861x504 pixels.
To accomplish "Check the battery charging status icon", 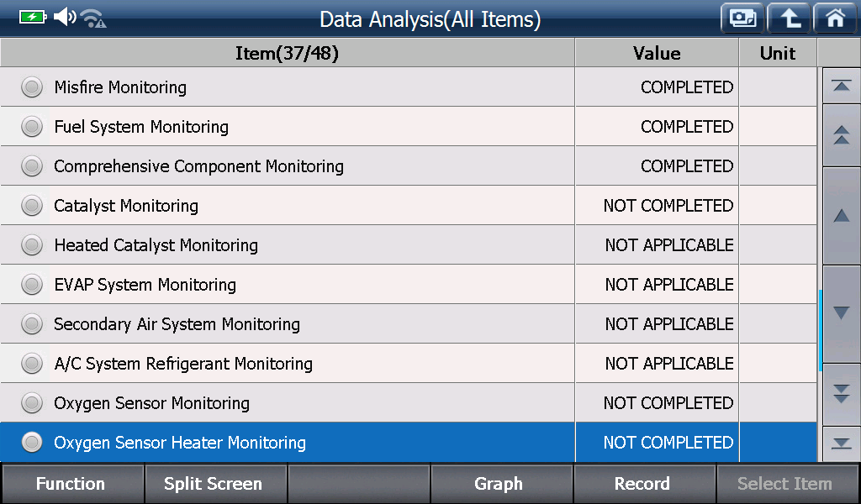I will click(x=33, y=17).
